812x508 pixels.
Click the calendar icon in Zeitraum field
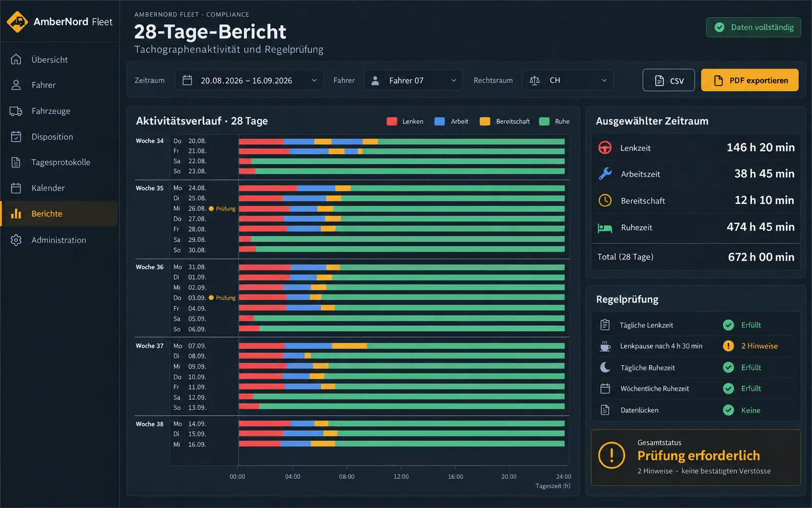tap(187, 80)
